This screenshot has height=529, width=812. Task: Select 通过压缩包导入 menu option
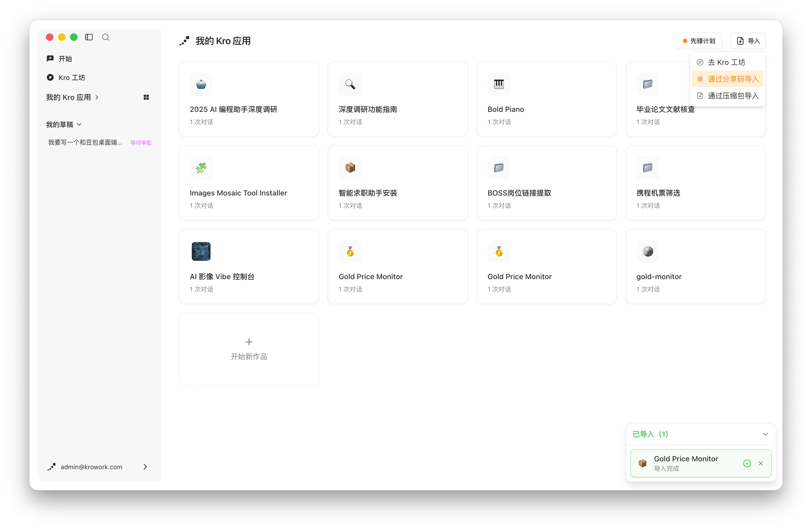tap(728, 96)
